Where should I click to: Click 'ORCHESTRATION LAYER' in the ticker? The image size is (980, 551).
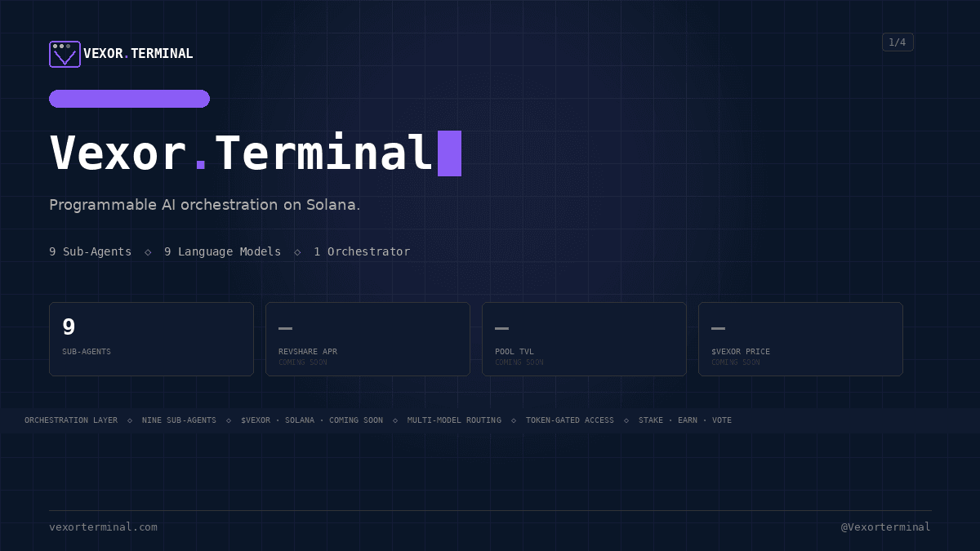(x=71, y=420)
